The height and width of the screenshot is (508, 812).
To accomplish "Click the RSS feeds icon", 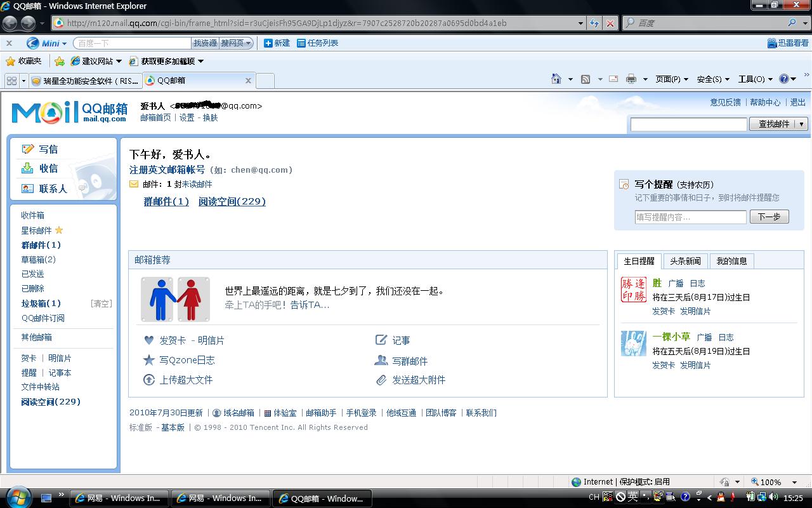I will coord(586,79).
